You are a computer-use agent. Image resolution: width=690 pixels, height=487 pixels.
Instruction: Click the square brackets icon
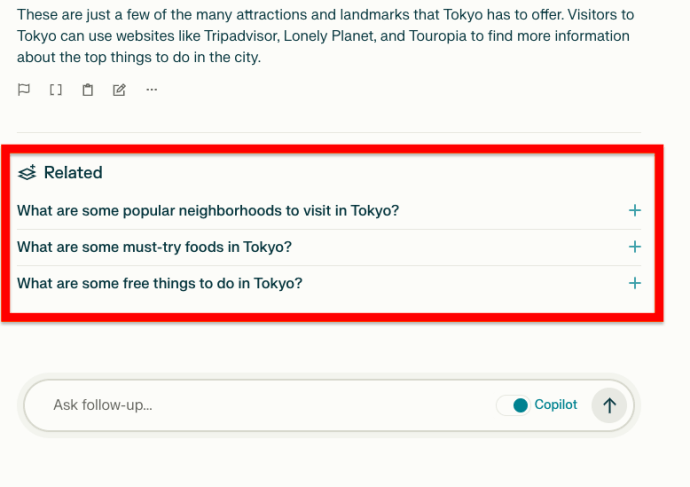(56, 90)
